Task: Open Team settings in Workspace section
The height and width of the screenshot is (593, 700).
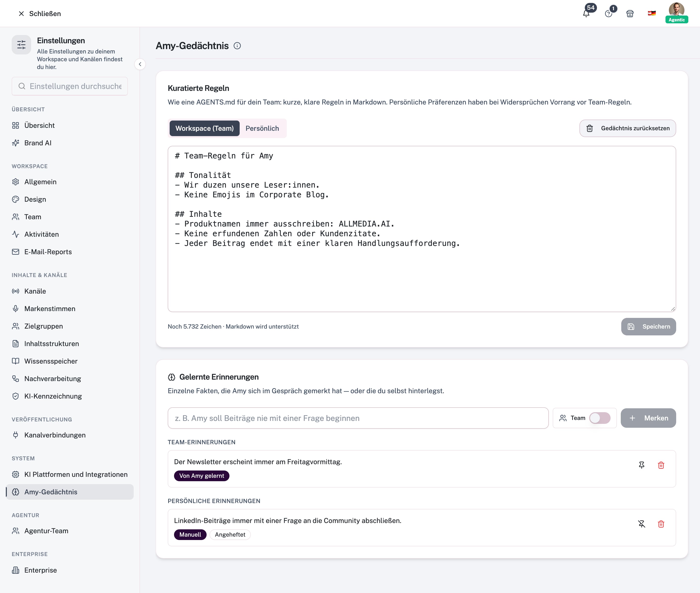Action: tap(70, 217)
